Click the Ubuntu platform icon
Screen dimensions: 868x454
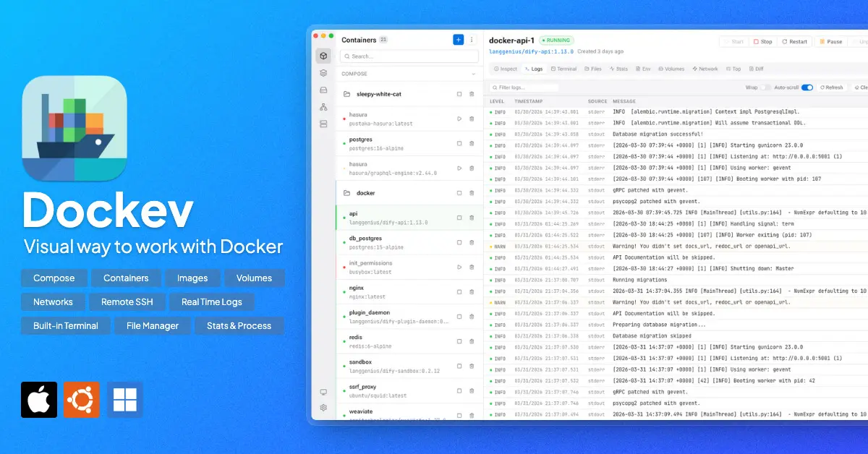click(82, 400)
